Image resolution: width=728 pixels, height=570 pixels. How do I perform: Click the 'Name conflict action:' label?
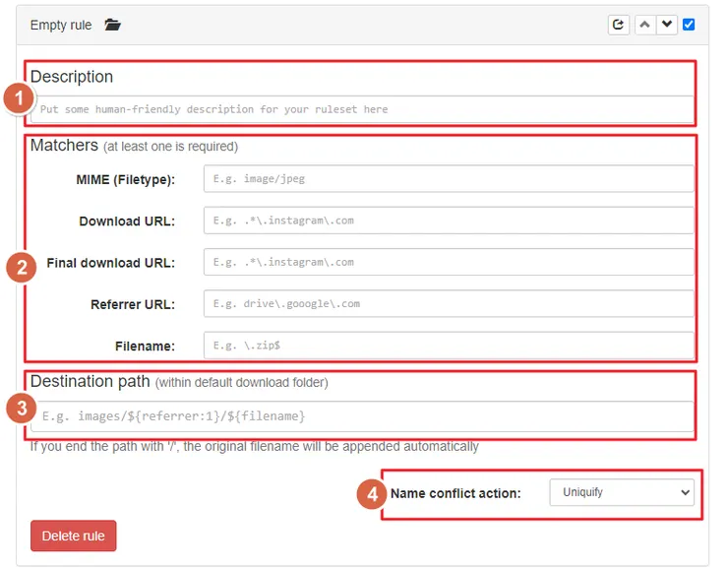455,493
